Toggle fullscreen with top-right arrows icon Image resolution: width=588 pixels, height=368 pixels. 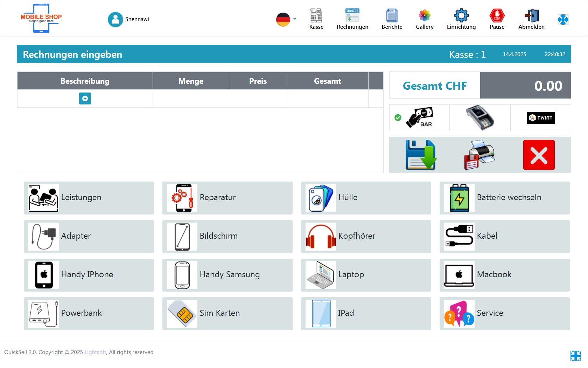563,20
